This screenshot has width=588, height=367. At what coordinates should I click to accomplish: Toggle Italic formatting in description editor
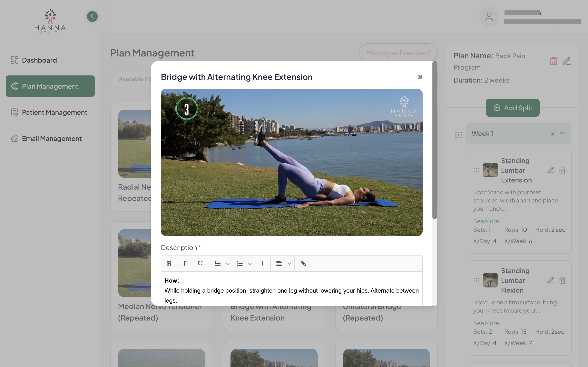pos(184,264)
